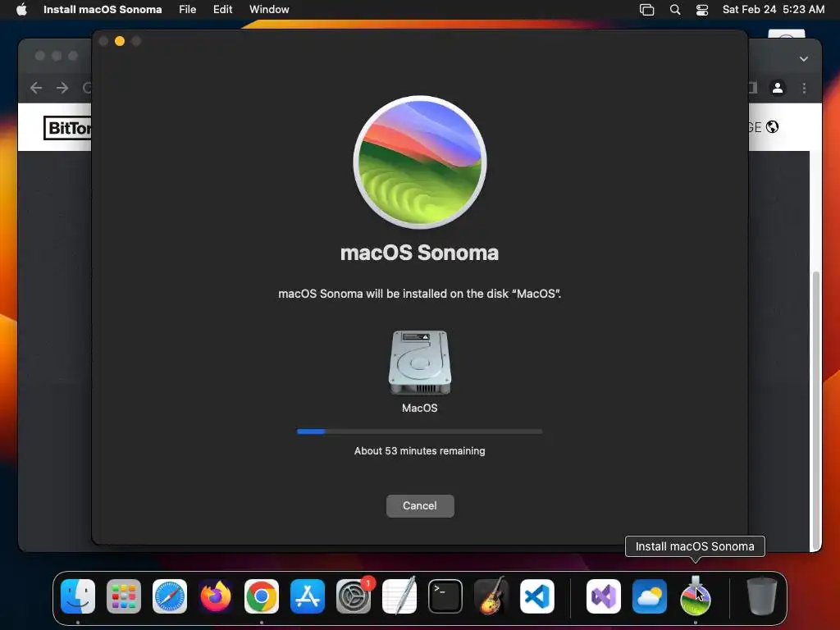This screenshot has width=840, height=630.
Task: Click the 'macOS Sonoma' heading text
Action: pos(419,253)
